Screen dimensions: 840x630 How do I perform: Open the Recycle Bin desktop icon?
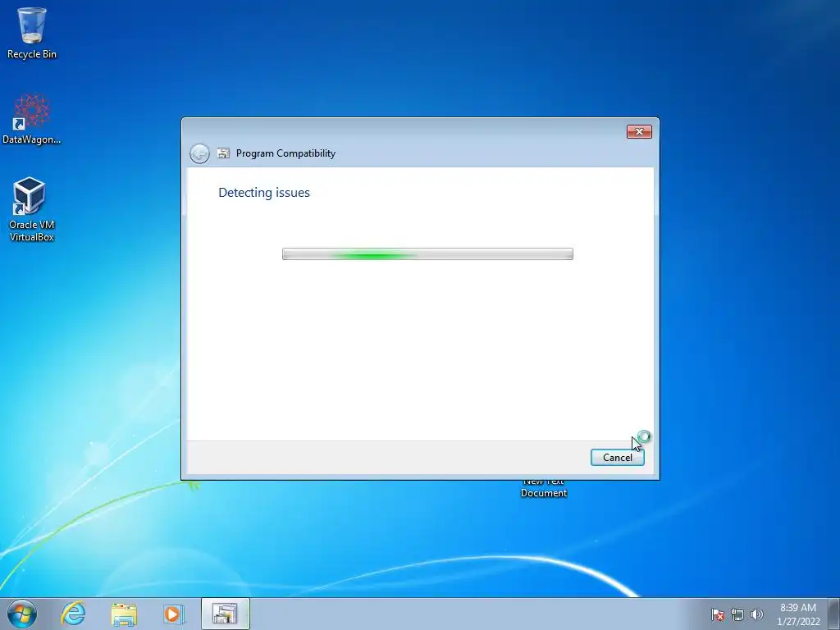tap(32, 33)
